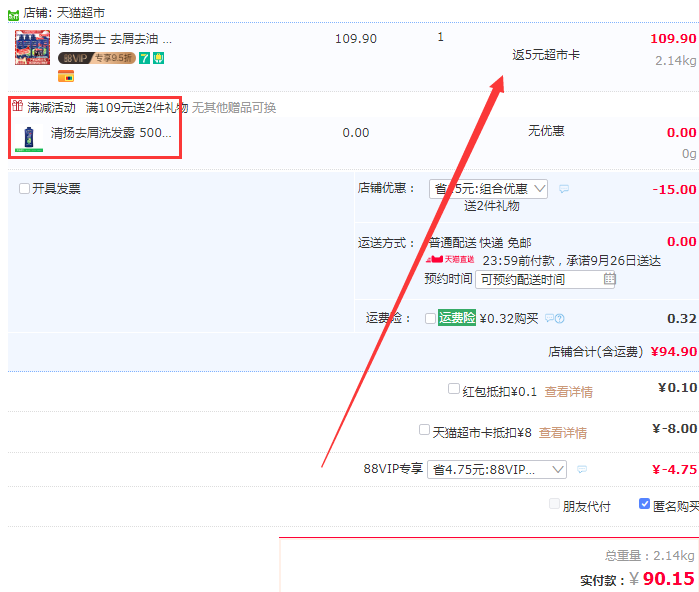Image resolution: width=699 pixels, height=592 pixels.
Task: Click the 可预约配送时间 delivery time field
Action: [545, 280]
